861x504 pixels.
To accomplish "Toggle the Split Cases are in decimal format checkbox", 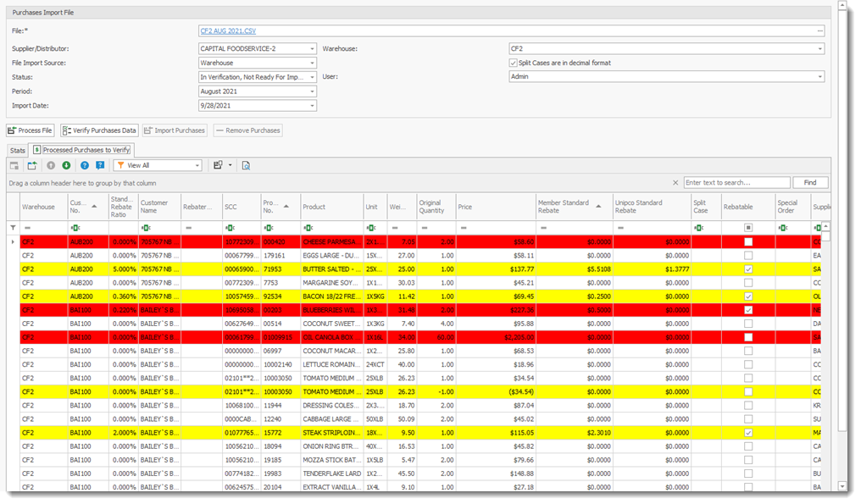I will pos(512,63).
